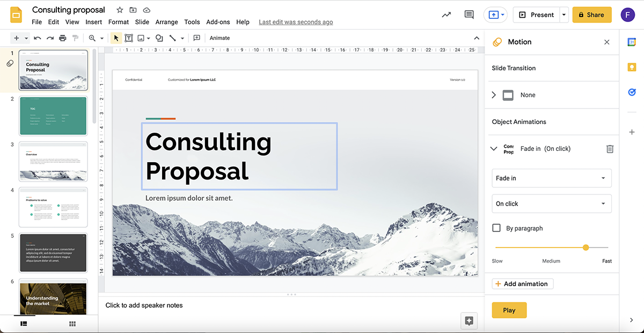The height and width of the screenshot is (333, 644).
Task: Open the On click trigger dropdown
Action: coord(551,204)
